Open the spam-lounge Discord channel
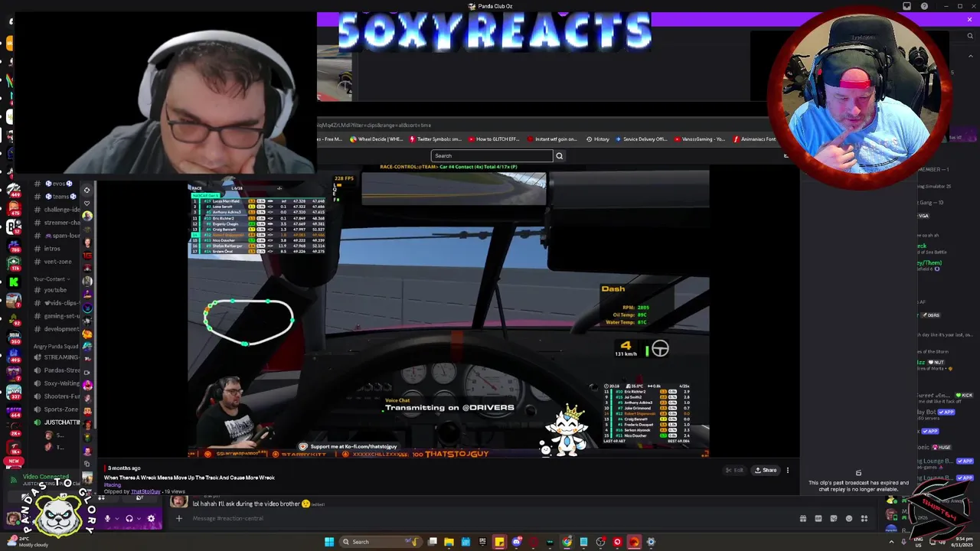The height and width of the screenshot is (551, 980). pyautogui.click(x=58, y=236)
